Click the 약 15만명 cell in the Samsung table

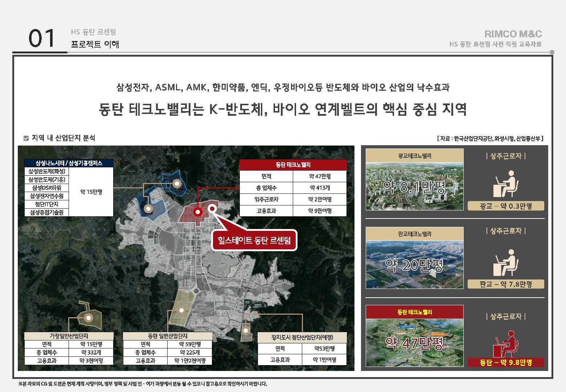click(91, 192)
